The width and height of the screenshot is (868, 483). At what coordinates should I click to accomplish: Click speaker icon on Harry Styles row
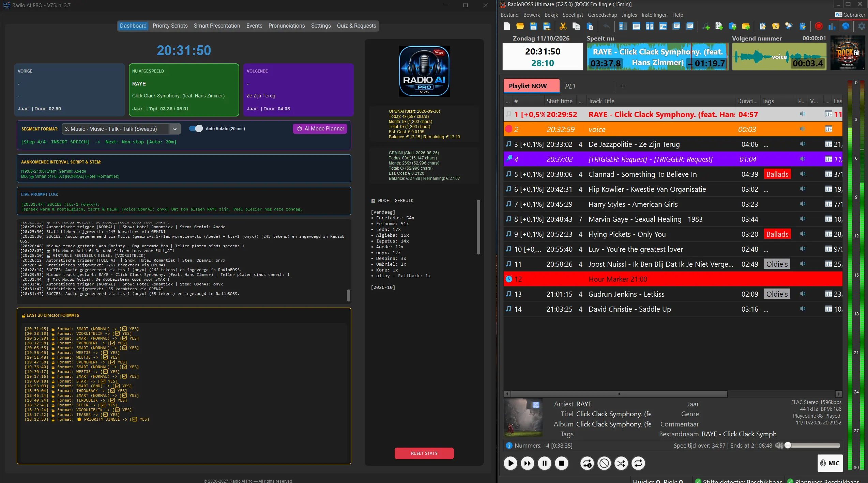(x=803, y=204)
